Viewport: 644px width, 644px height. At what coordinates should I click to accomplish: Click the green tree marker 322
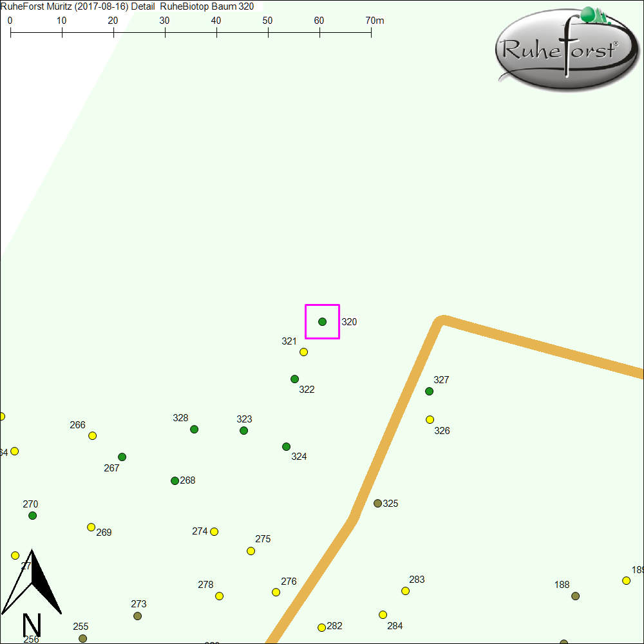click(294, 379)
